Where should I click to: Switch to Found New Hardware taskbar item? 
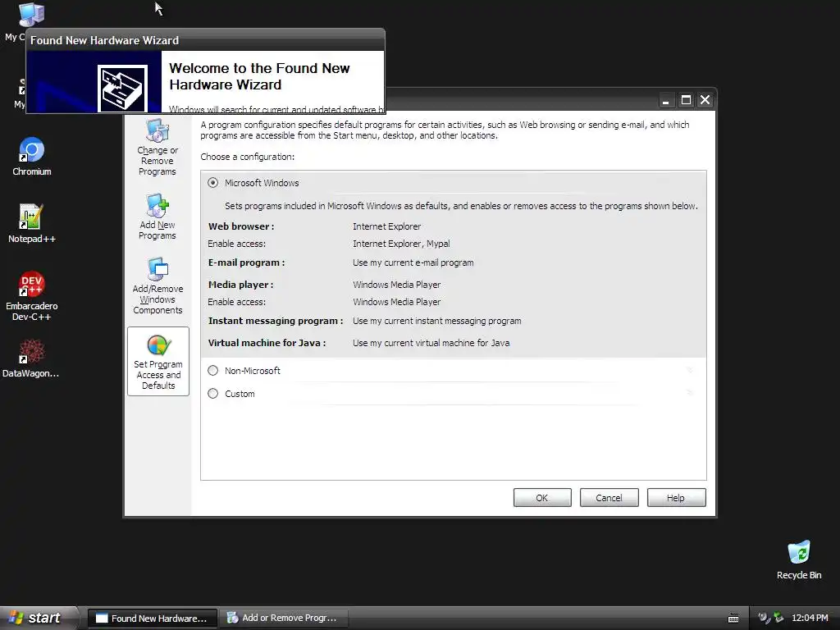click(x=152, y=619)
